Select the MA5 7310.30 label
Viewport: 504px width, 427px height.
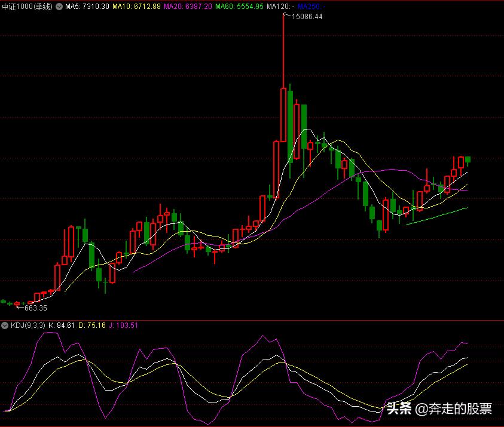coord(87,6)
